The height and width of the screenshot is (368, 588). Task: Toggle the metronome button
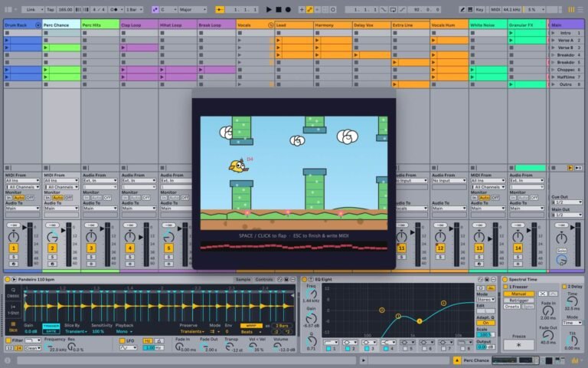pyautogui.click(x=114, y=9)
